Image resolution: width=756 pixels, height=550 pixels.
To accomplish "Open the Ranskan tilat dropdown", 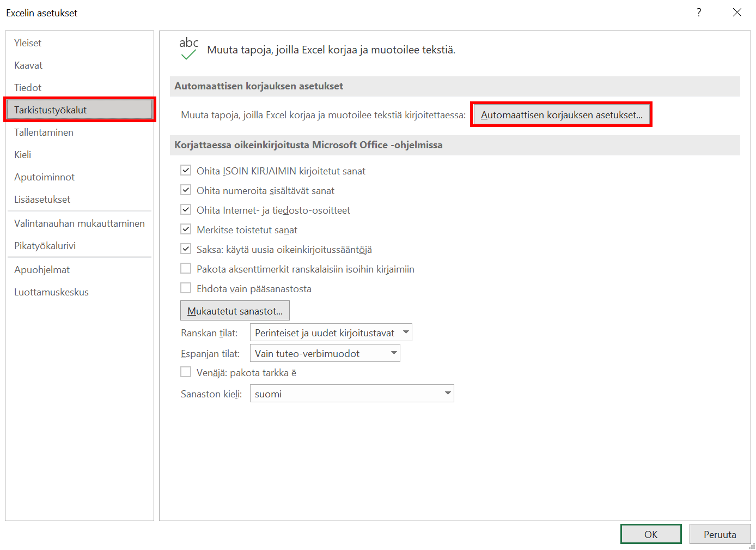I will click(331, 333).
